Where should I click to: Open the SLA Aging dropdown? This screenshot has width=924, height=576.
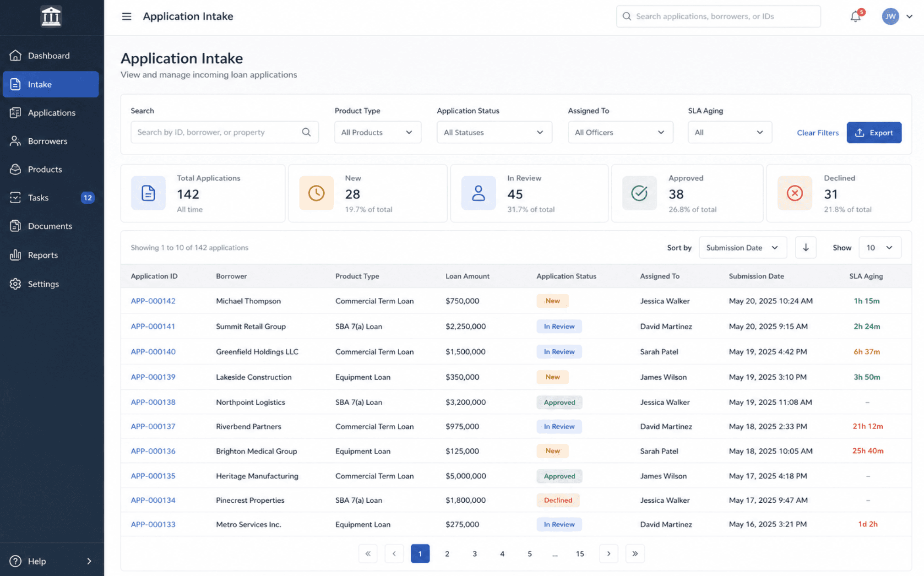[729, 132]
